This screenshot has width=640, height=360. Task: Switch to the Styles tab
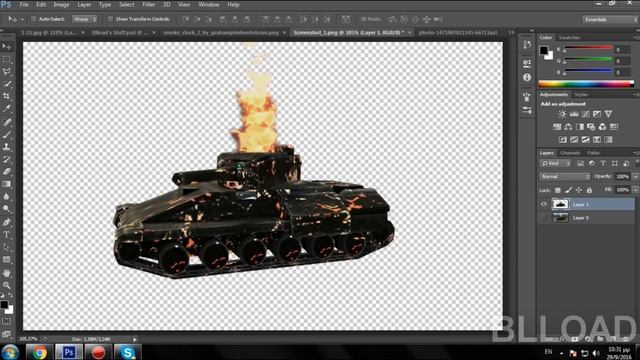coord(581,95)
